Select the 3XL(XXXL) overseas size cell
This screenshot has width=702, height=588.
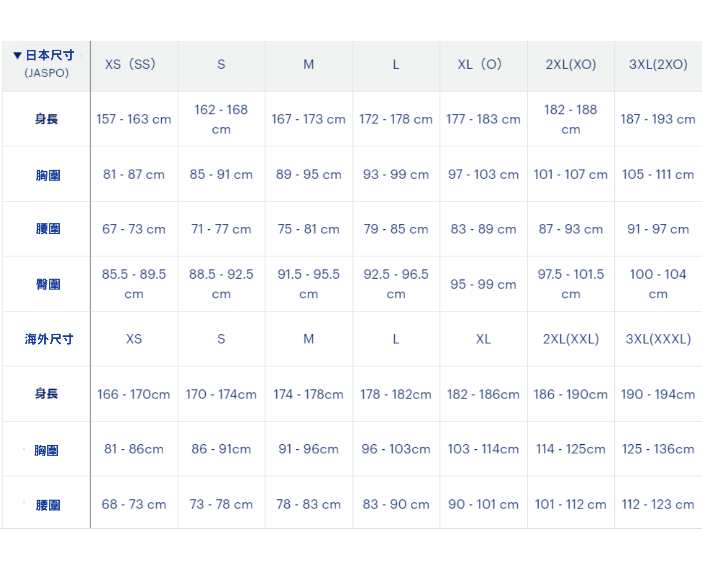(x=658, y=339)
